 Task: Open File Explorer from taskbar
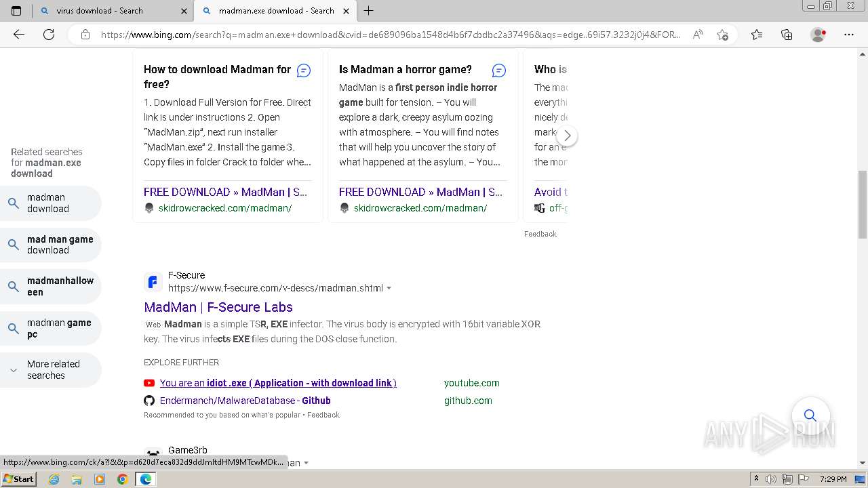pyautogui.click(x=77, y=479)
